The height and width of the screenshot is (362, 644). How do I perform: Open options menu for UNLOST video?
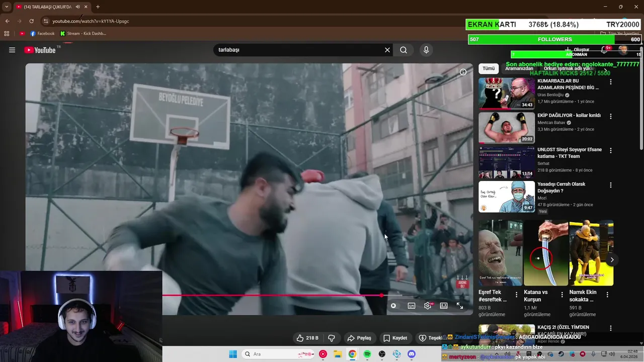(x=611, y=150)
